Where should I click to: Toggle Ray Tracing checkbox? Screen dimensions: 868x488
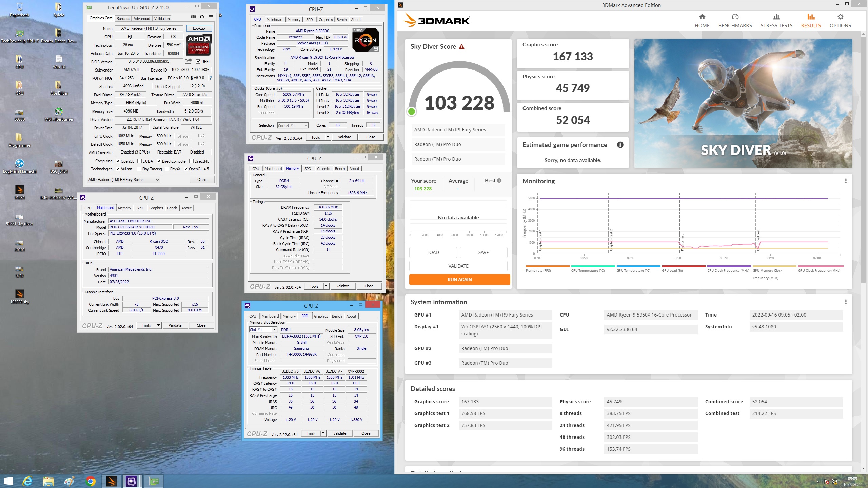[x=139, y=169]
